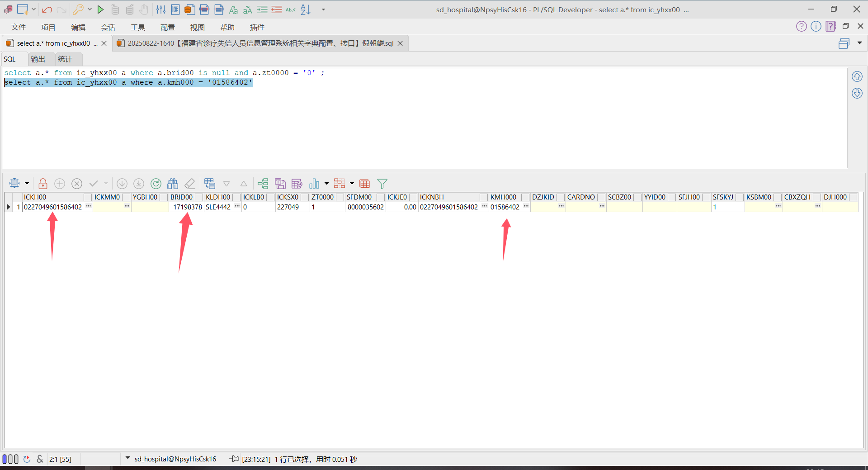Open preferences with the sliders icon

point(160,9)
